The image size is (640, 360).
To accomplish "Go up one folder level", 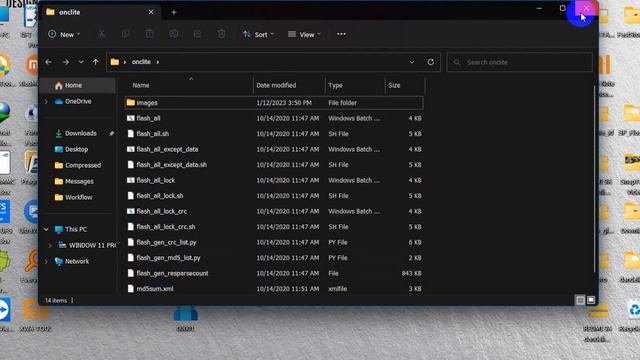I will click(x=96, y=62).
